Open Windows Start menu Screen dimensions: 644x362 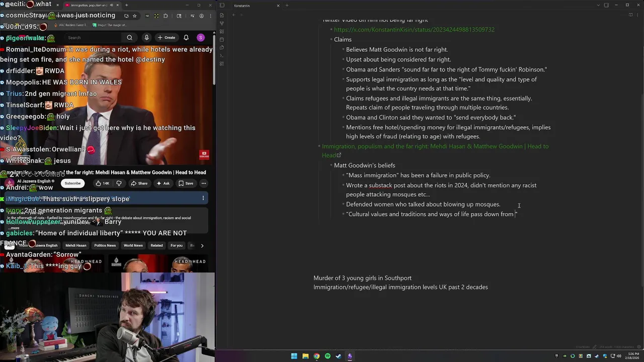point(294,356)
